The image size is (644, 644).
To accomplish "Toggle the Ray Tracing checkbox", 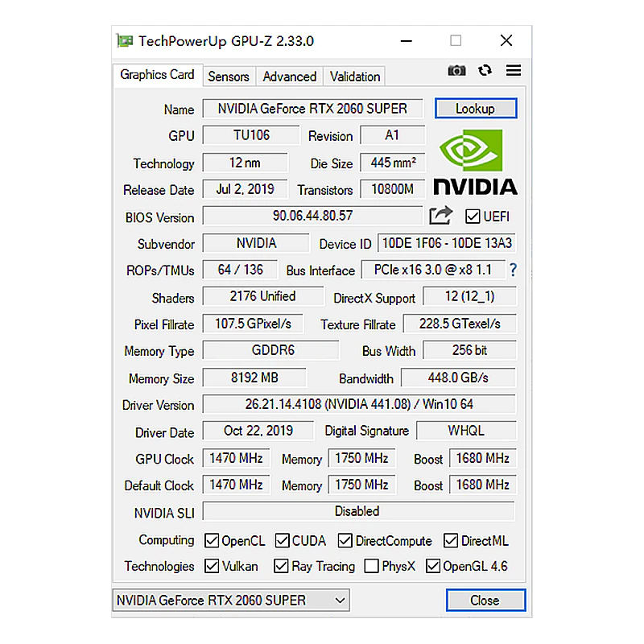I will [x=281, y=566].
